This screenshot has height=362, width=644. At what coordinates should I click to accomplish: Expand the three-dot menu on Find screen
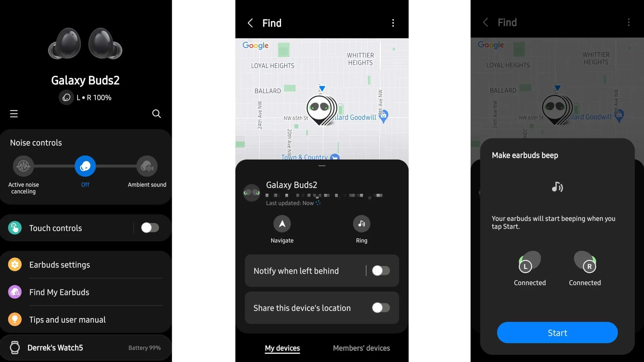coord(392,23)
